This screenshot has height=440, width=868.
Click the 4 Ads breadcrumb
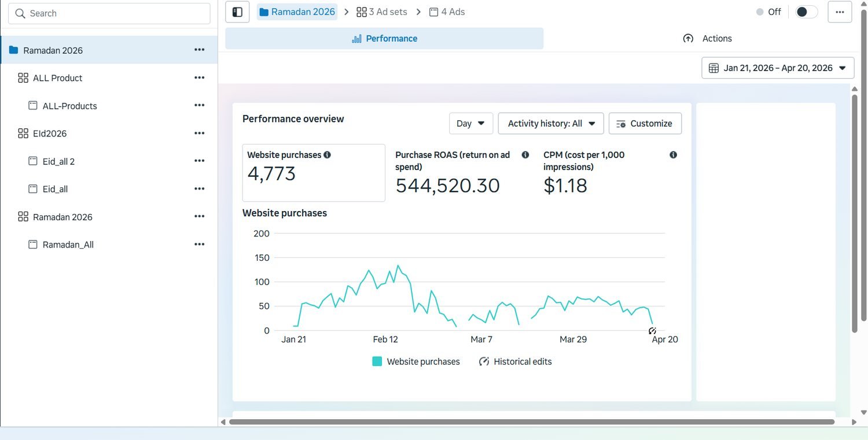point(447,12)
